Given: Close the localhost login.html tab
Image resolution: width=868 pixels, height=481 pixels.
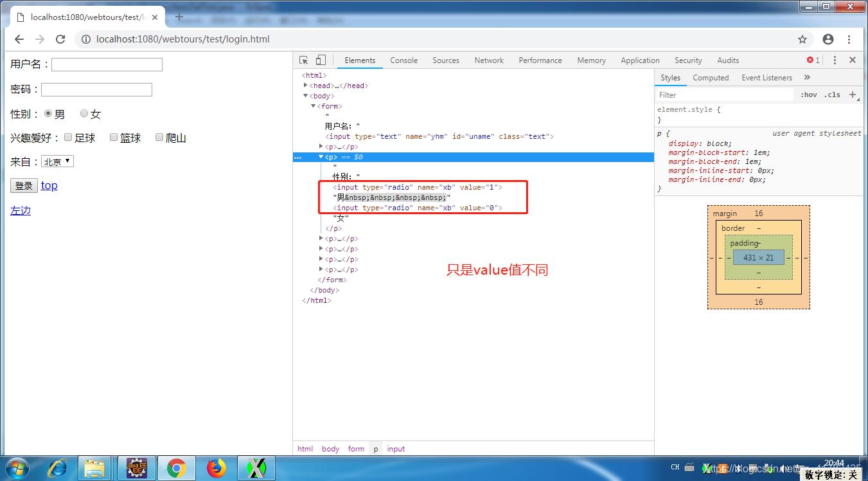Looking at the screenshot, I should click(155, 17).
